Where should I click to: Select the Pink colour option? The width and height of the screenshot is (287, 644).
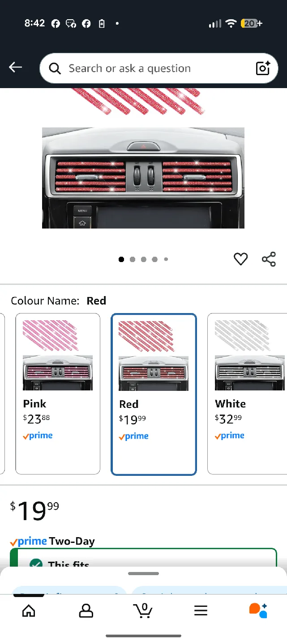click(57, 394)
